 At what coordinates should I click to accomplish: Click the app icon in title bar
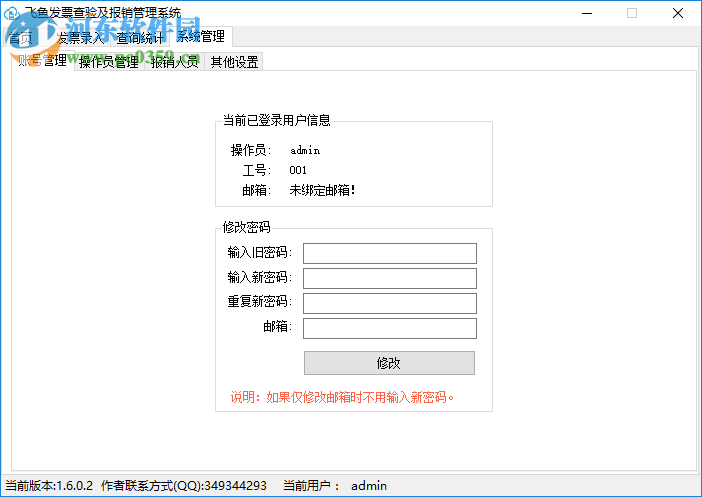[11, 13]
